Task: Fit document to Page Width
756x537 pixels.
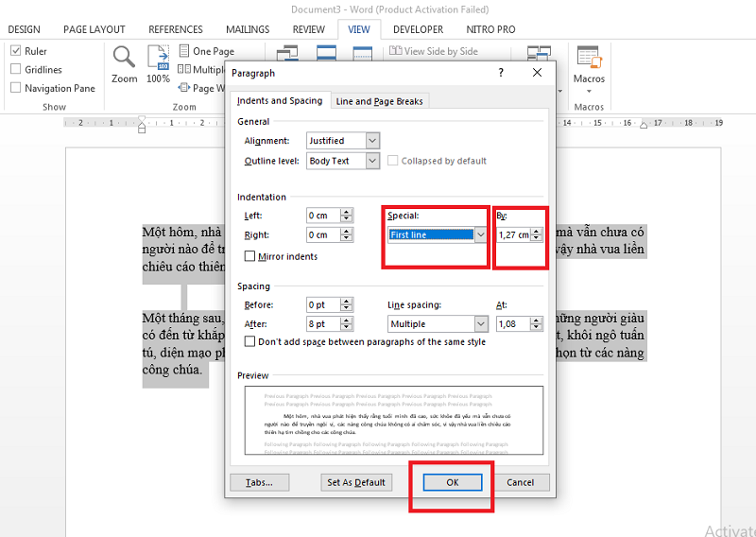Action: click(201, 88)
